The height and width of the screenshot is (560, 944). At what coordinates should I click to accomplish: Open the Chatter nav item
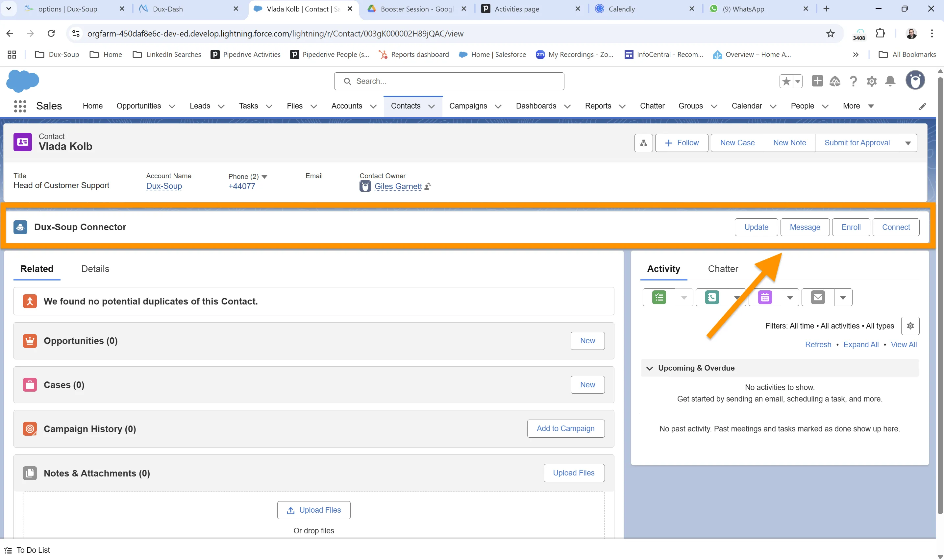[x=652, y=106]
